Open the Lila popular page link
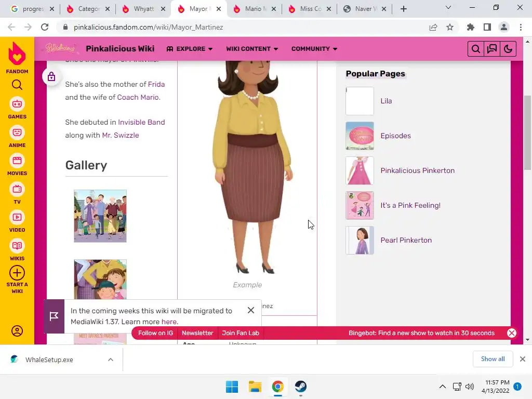The width and height of the screenshot is (532, 399). tap(386, 101)
